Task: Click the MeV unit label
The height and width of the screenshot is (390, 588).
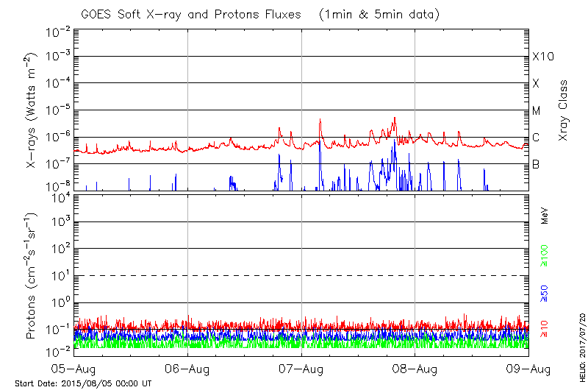Action: 545,216
